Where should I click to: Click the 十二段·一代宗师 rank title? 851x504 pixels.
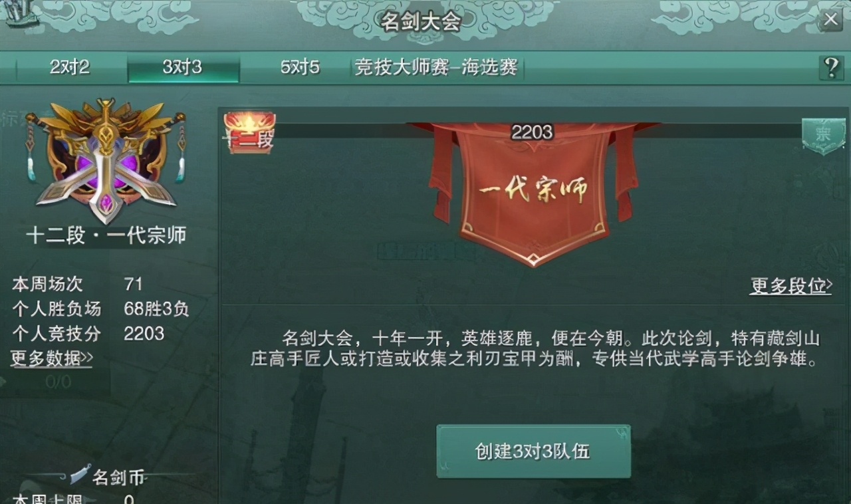pos(106,235)
